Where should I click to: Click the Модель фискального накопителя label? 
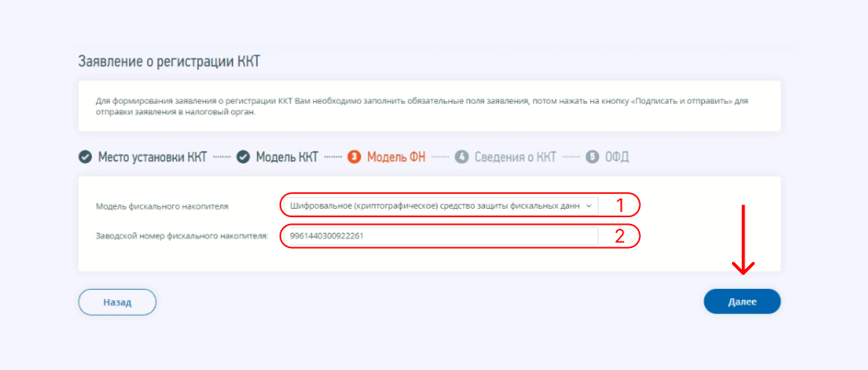162,205
